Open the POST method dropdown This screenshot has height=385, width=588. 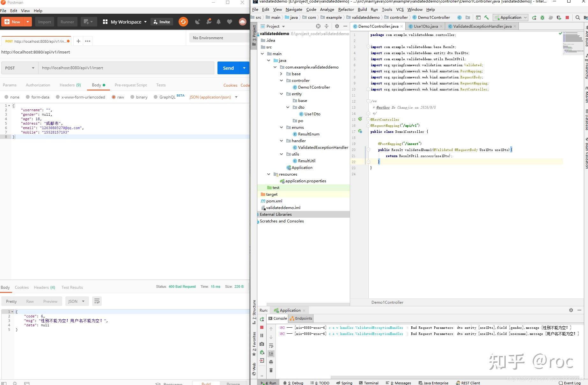pos(19,68)
